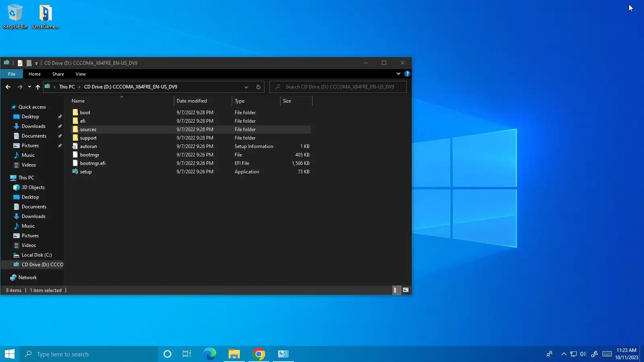
Task: Sort files by the Date modified column
Action: click(203, 101)
